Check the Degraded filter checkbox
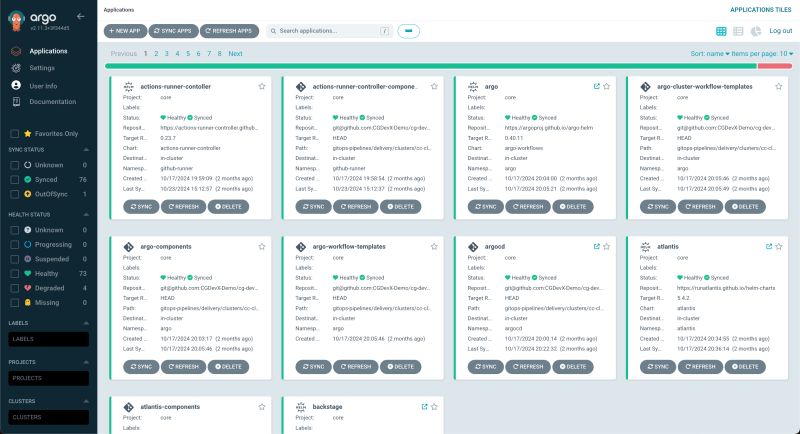The height and width of the screenshot is (434, 800). [14, 288]
